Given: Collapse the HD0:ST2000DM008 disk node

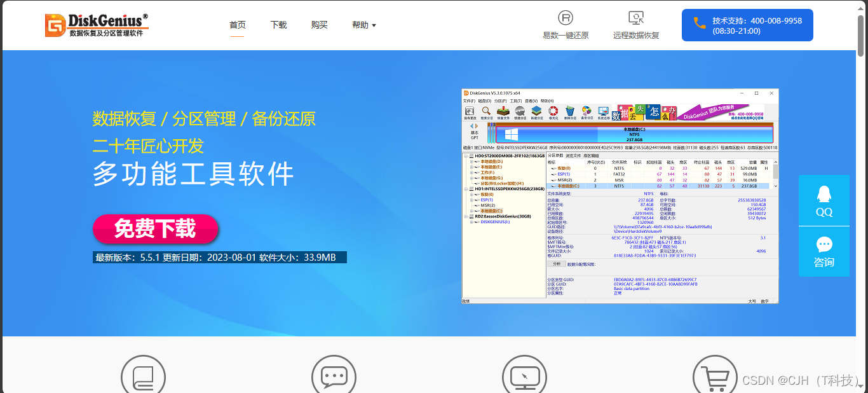Looking at the screenshot, I should pos(466,156).
